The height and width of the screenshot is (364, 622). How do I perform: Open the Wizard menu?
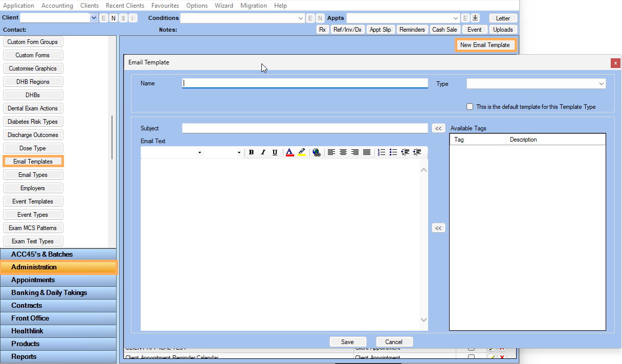pyautogui.click(x=224, y=6)
